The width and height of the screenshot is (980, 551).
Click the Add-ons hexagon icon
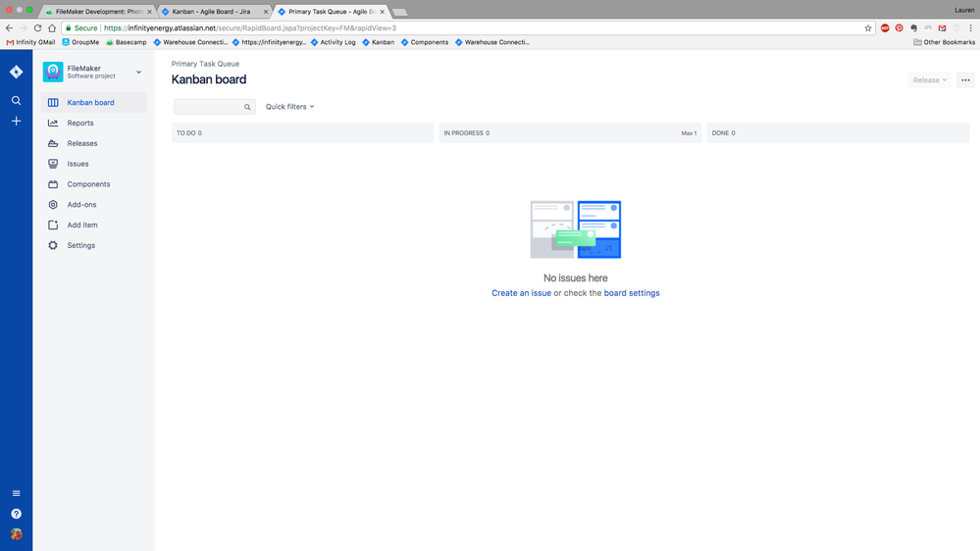(x=53, y=205)
